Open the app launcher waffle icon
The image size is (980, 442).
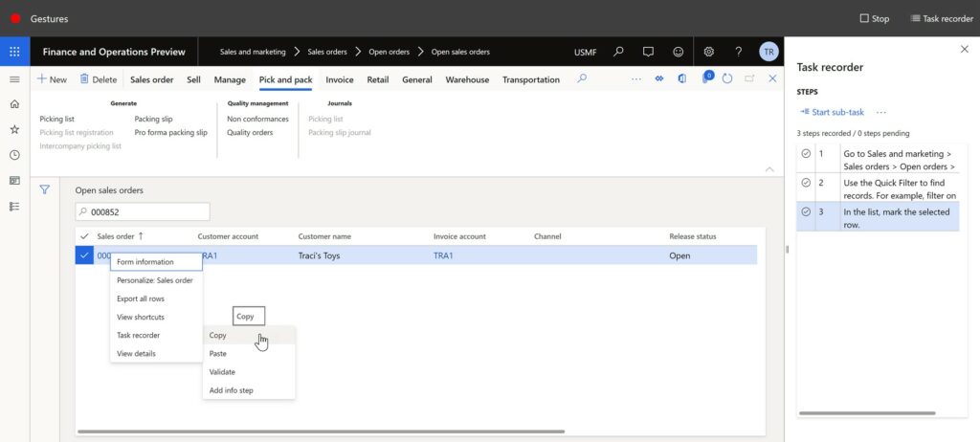(15, 52)
